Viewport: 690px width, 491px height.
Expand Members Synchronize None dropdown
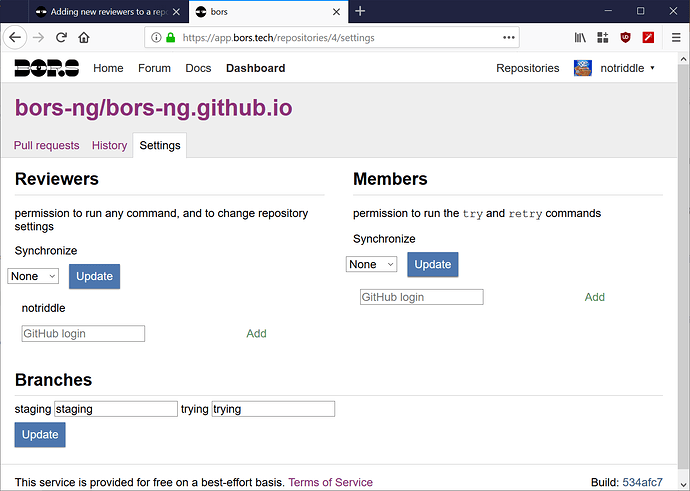click(x=371, y=264)
